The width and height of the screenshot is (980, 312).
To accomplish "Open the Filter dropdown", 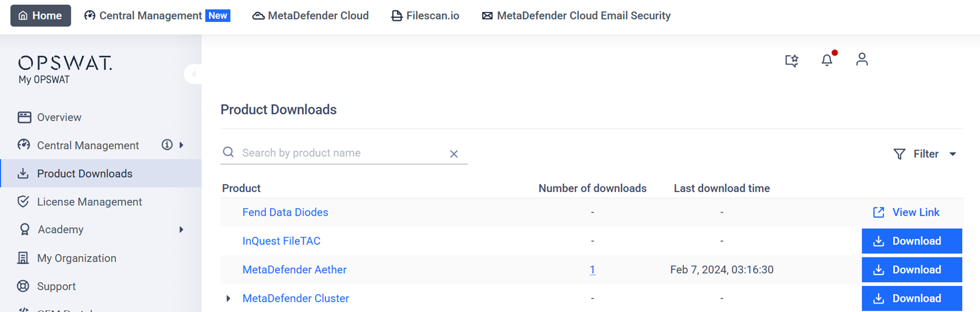I will click(925, 154).
